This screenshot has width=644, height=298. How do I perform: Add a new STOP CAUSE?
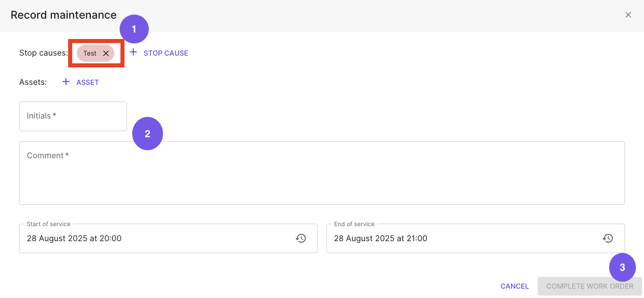point(159,53)
